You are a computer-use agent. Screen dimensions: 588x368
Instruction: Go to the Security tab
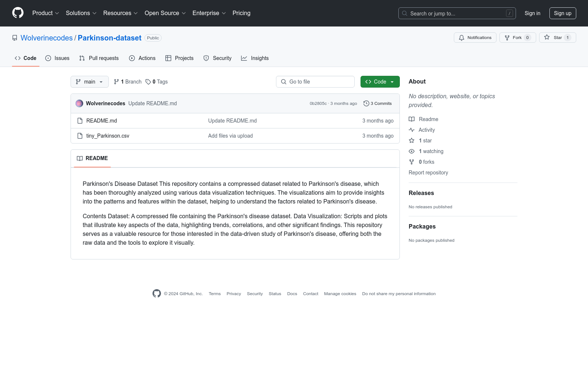pyautogui.click(x=218, y=58)
